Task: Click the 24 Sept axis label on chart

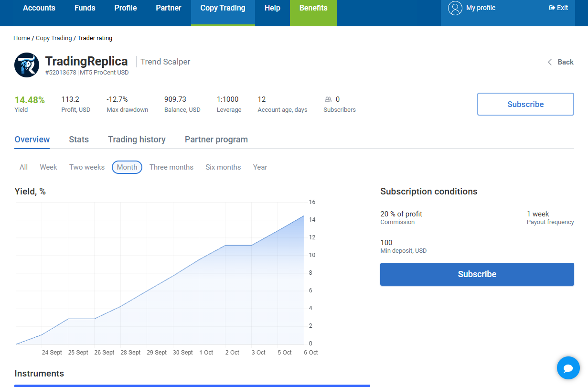Action: tap(52, 353)
